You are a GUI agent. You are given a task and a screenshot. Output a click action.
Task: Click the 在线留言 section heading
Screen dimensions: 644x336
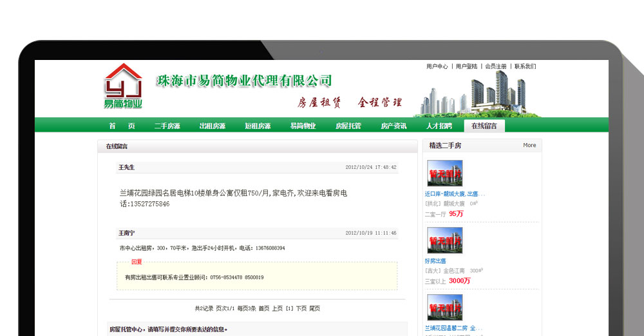pos(117,146)
